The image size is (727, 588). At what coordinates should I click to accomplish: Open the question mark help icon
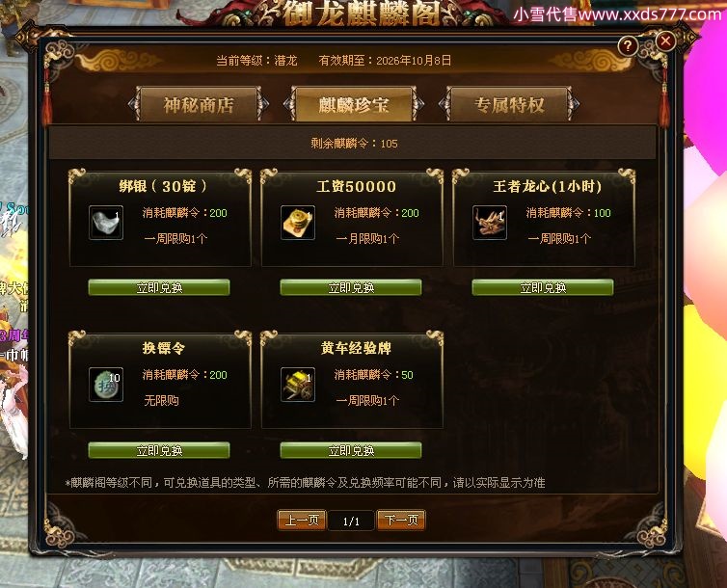pos(628,46)
